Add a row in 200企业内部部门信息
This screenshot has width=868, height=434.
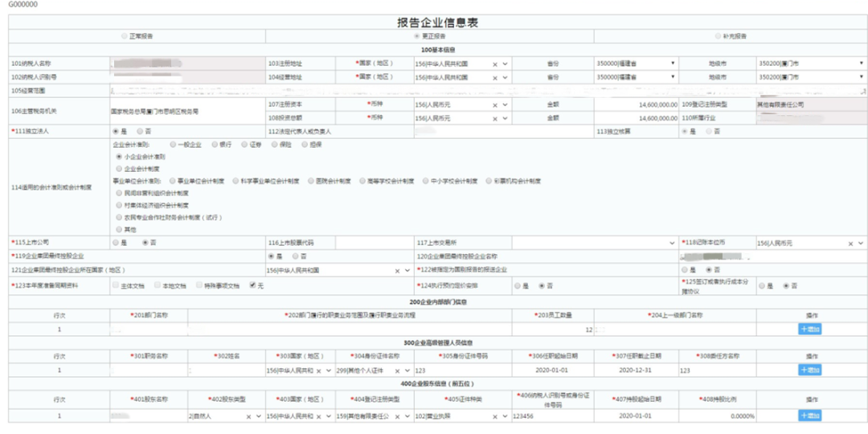809,330
